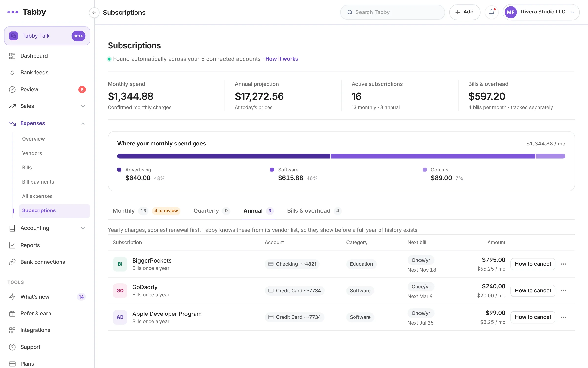Screen dimensions: 588x368
Task: Open Integrations in sidebar
Action: pos(47,330)
